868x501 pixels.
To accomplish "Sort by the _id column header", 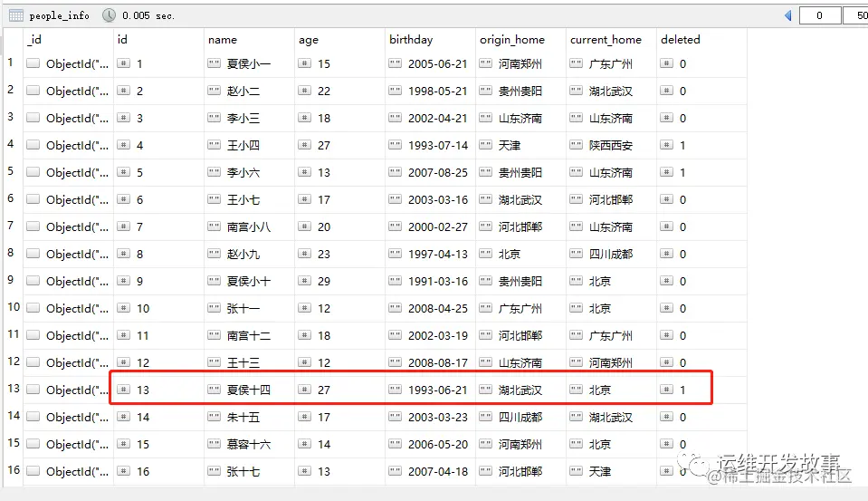I will click(34, 40).
